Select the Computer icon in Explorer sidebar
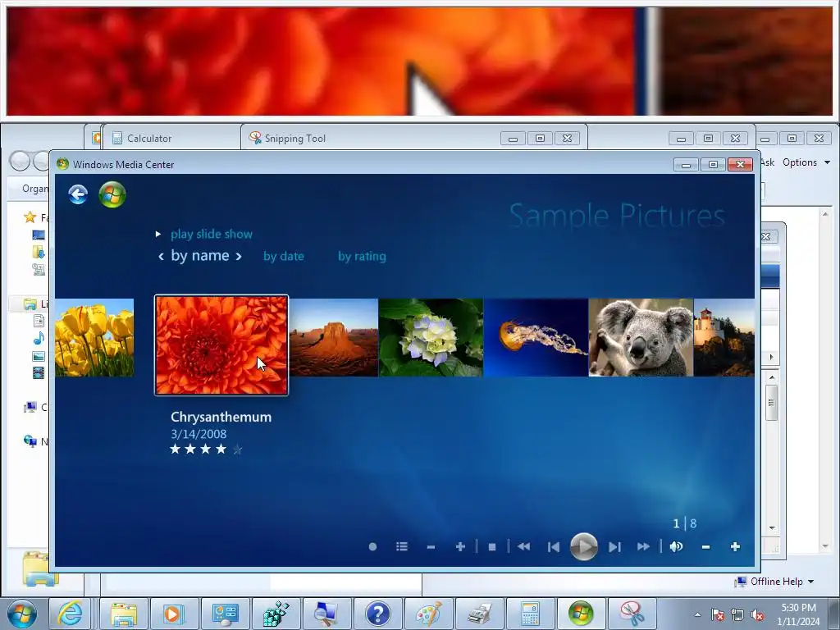The image size is (840, 630). pyautogui.click(x=30, y=408)
